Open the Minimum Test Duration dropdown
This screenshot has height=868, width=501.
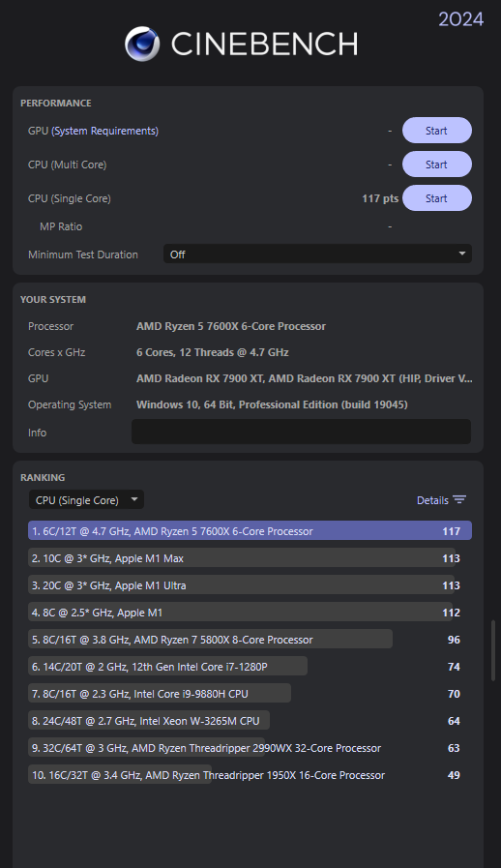pos(317,254)
